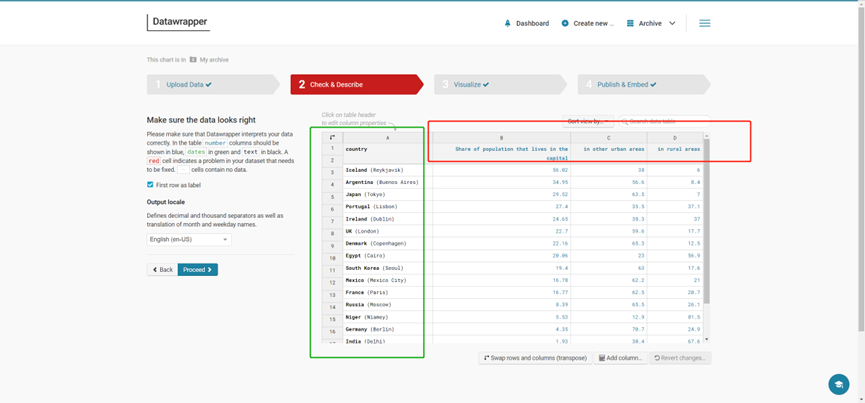
Task: Click the Iceland (Reykjavik) cell
Action: tap(387, 170)
